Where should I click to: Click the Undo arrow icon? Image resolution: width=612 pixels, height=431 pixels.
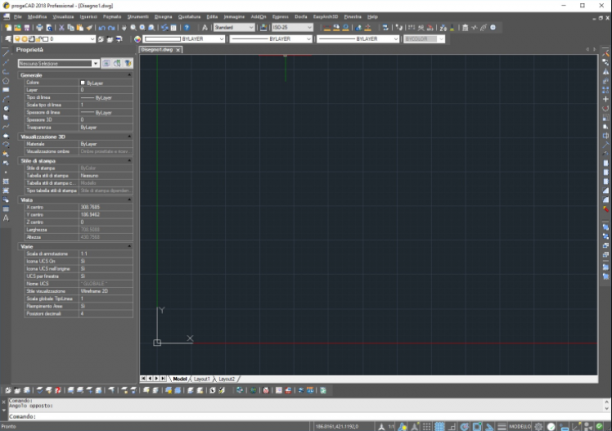click(x=102, y=28)
